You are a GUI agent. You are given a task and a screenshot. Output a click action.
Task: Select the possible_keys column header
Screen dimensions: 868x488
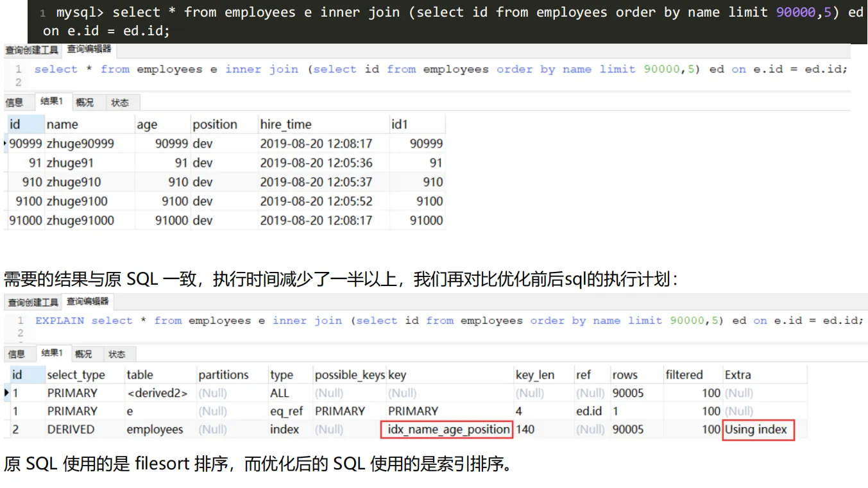(350, 375)
